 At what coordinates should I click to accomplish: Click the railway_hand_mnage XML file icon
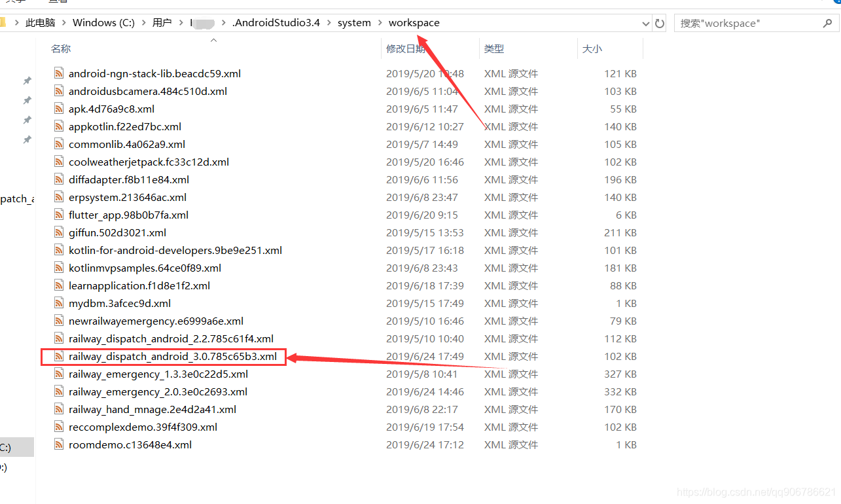tap(59, 409)
